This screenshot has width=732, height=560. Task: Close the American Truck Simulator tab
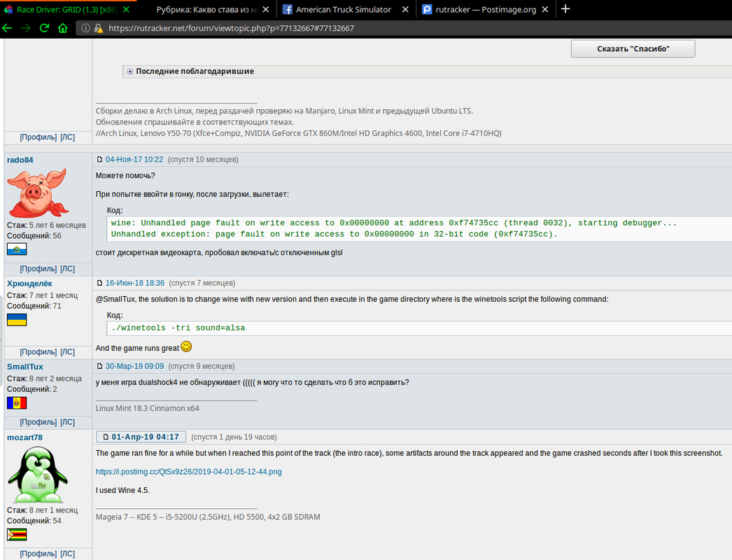click(405, 9)
